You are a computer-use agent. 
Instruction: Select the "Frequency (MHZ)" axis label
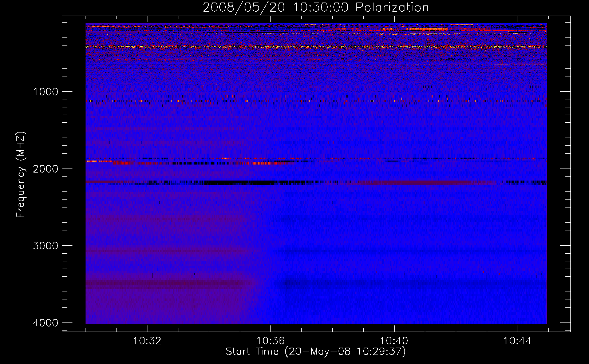[21, 175]
